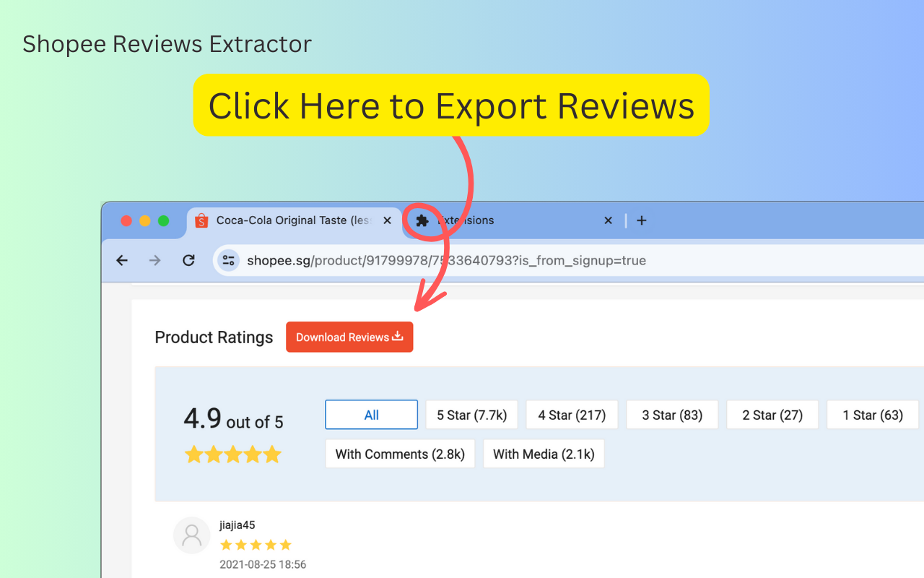The width and height of the screenshot is (924, 578).
Task: Select the All ratings filter
Action: (371, 415)
